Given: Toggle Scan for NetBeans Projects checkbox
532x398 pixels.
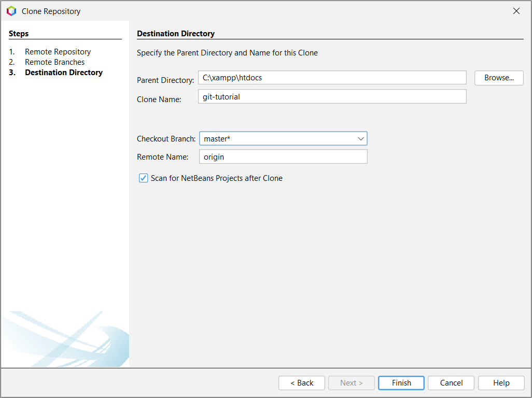Looking at the screenshot, I should (x=144, y=178).
